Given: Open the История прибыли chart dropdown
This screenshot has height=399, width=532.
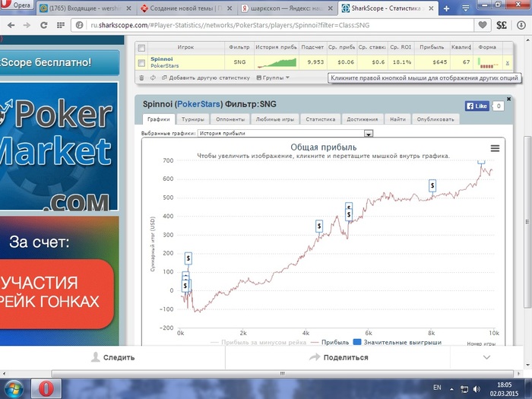Looking at the screenshot, I should coord(285,133).
